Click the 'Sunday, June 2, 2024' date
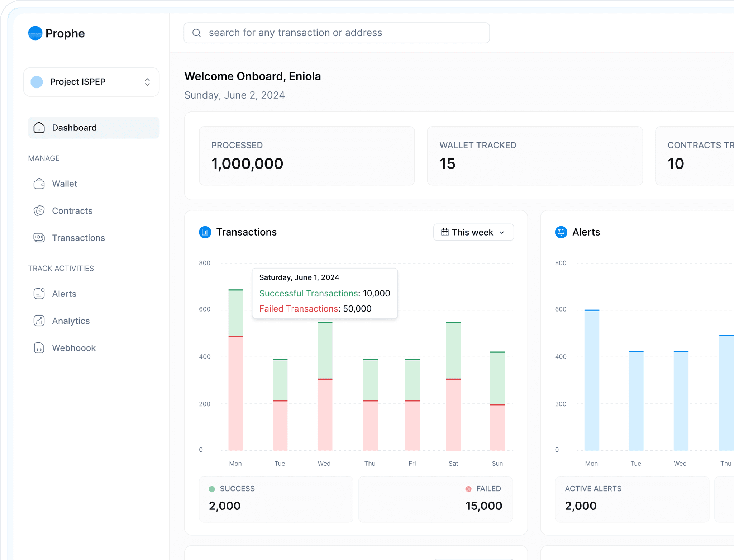This screenshot has width=734, height=560. point(234,95)
